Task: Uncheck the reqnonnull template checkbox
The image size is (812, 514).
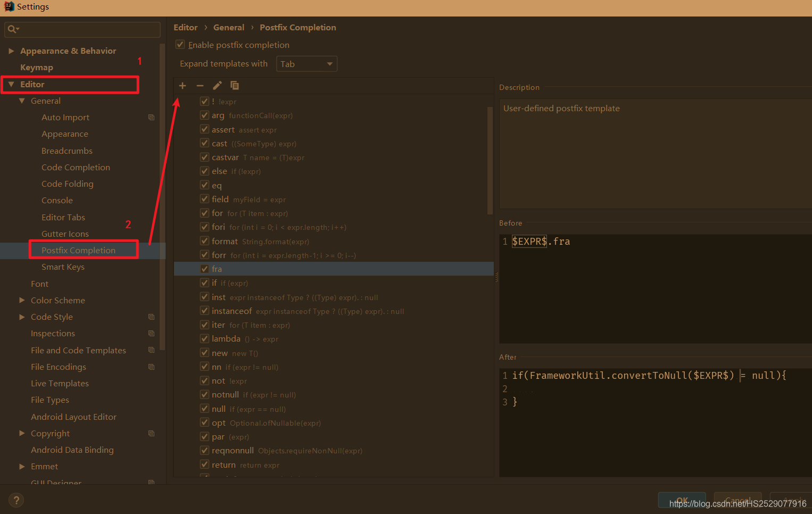Action: pos(204,450)
